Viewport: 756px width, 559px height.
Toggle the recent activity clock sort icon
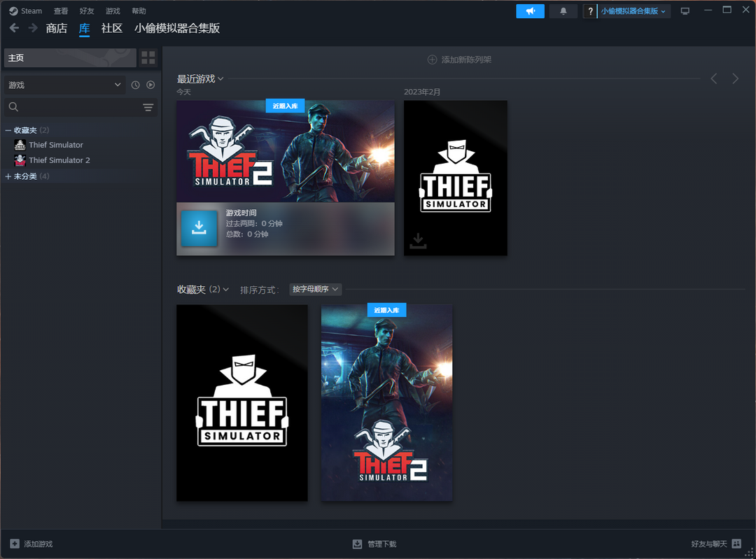click(136, 85)
